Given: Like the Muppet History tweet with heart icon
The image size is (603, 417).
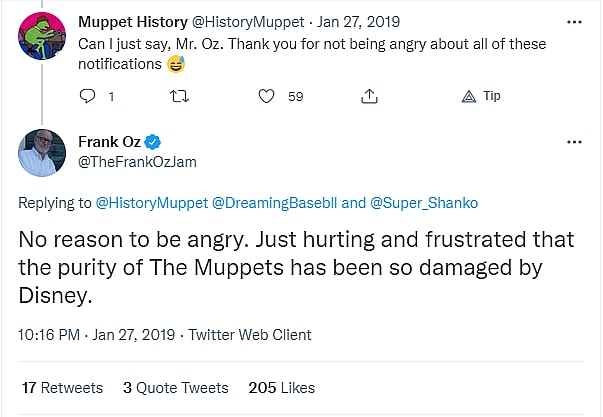Looking at the screenshot, I should pyautogui.click(x=266, y=96).
